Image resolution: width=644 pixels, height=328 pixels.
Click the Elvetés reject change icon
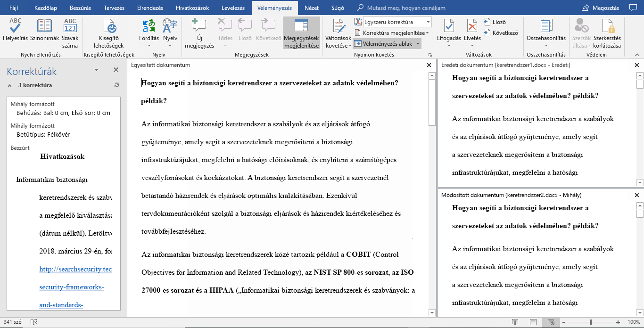[472, 27]
